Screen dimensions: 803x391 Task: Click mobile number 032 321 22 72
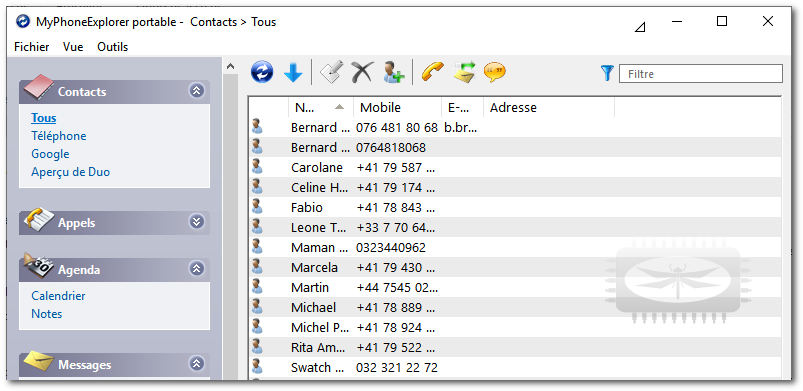[397, 367]
